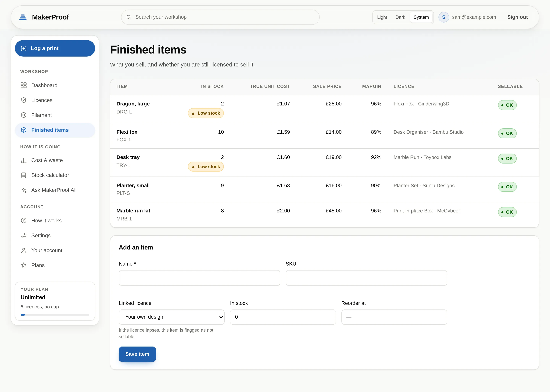Click the Name input field
This screenshot has height=392, width=550.
[x=200, y=278]
